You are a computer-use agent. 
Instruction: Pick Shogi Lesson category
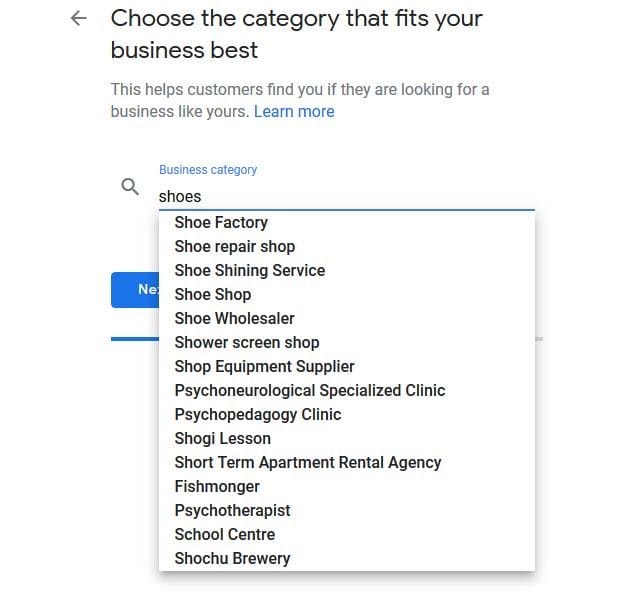346,439
